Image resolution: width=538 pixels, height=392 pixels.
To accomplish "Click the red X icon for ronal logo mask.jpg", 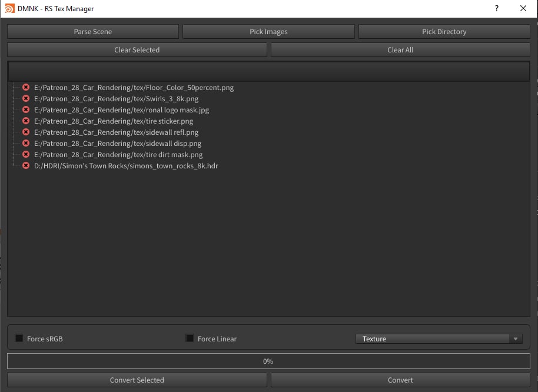I will click(26, 109).
